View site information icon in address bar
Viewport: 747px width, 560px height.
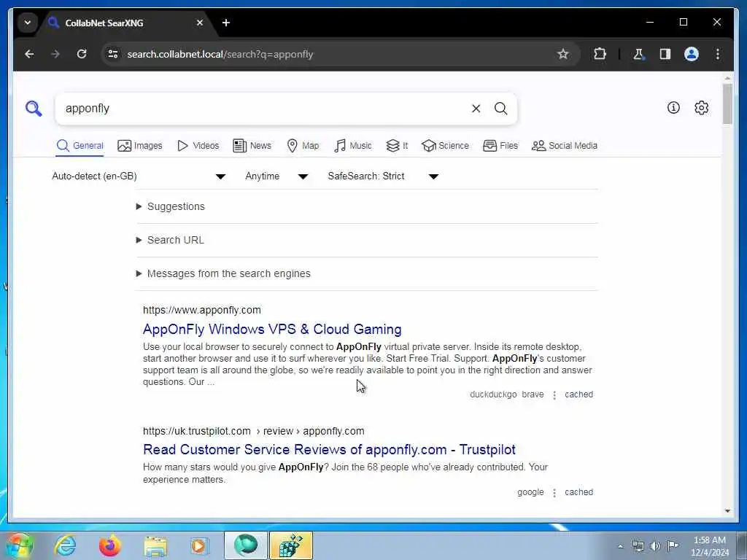(x=113, y=54)
